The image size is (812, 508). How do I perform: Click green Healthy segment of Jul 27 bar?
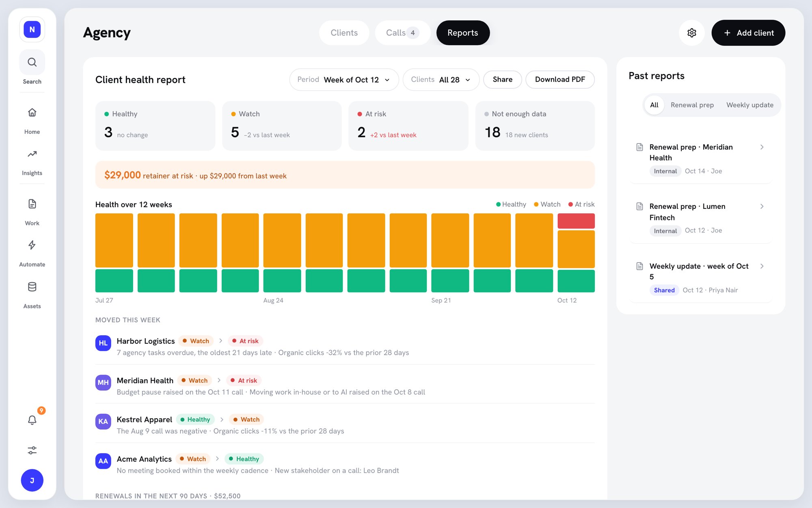pyautogui.click(x=114, y=280)
